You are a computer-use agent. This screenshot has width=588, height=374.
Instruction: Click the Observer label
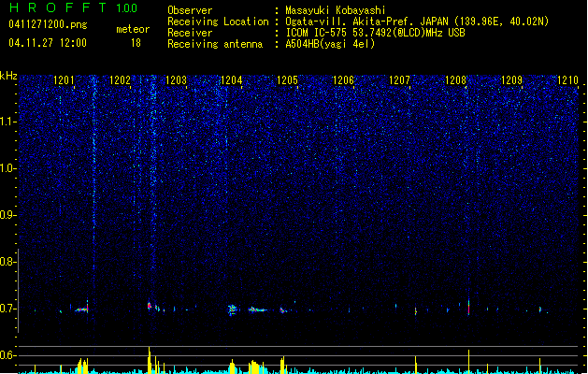[190, 10]
